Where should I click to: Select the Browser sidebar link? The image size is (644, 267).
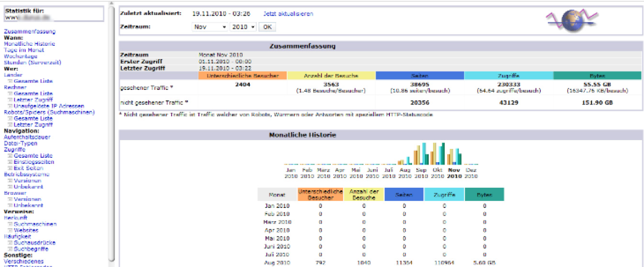point(15,193)
